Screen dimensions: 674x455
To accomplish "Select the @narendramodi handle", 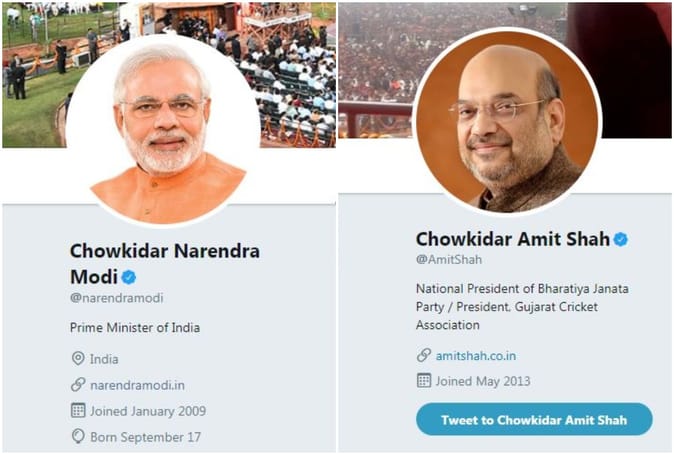I will pyautogui.click(x=116, y=298).
